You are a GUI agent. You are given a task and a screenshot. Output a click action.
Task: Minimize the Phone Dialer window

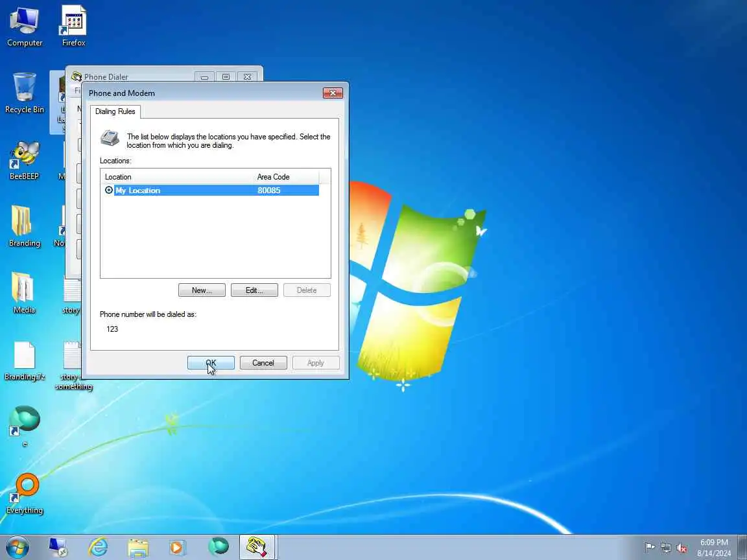pyautogui.click(x=204, y=76)
